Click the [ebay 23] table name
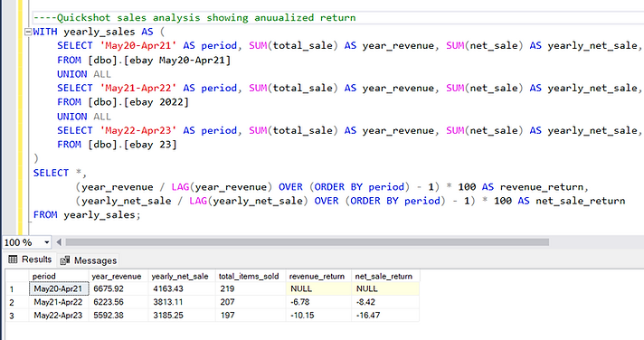 150,145
